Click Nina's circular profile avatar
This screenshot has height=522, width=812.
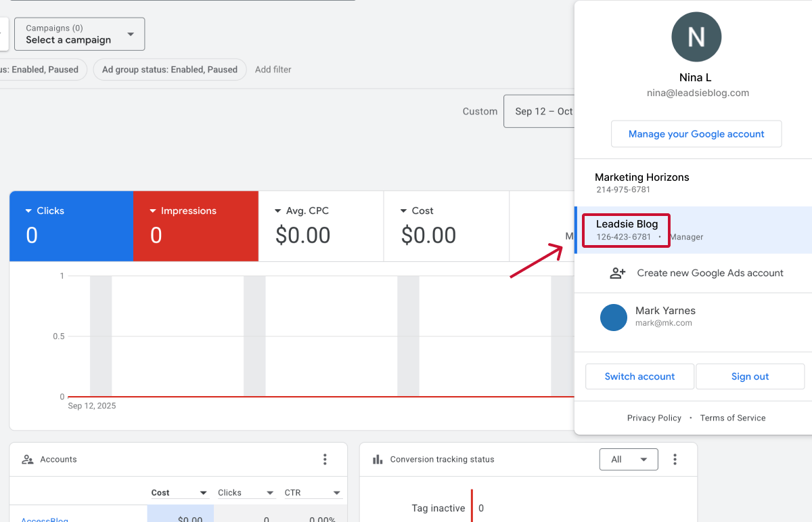(x=696, y=37)
